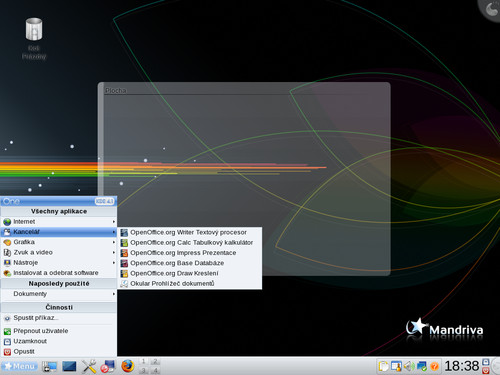This screenshot has width=500, height=375.
Task: Expand the Internet submenu
Action: 59,222
